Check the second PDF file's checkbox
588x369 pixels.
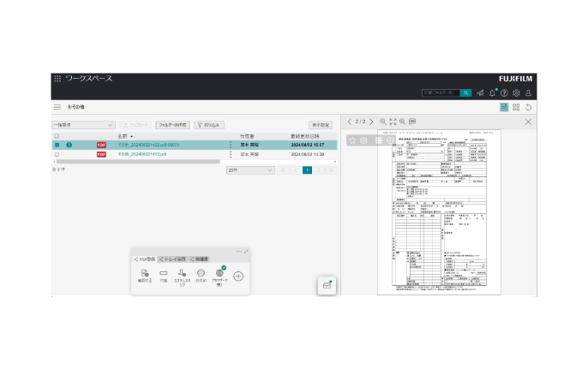(57, 155)
